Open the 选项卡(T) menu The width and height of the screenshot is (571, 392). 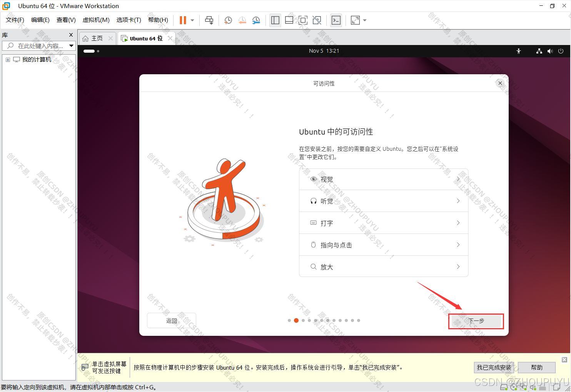pos(129,20)
